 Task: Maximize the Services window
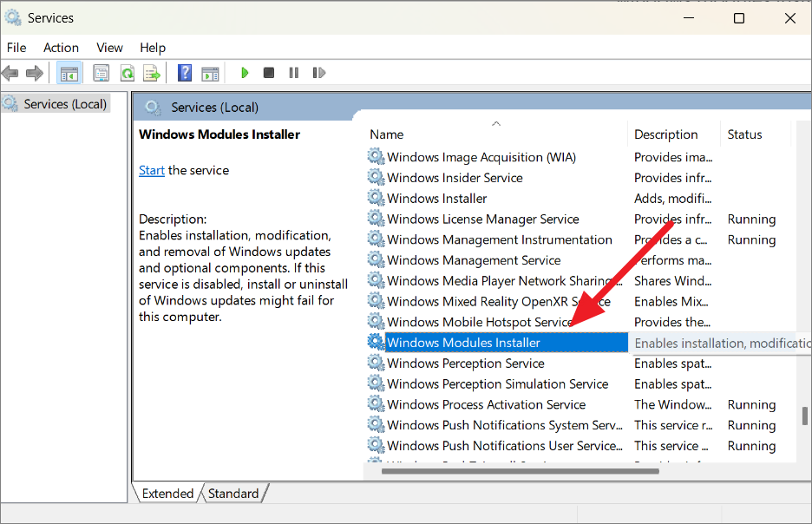tap(739, 18)
